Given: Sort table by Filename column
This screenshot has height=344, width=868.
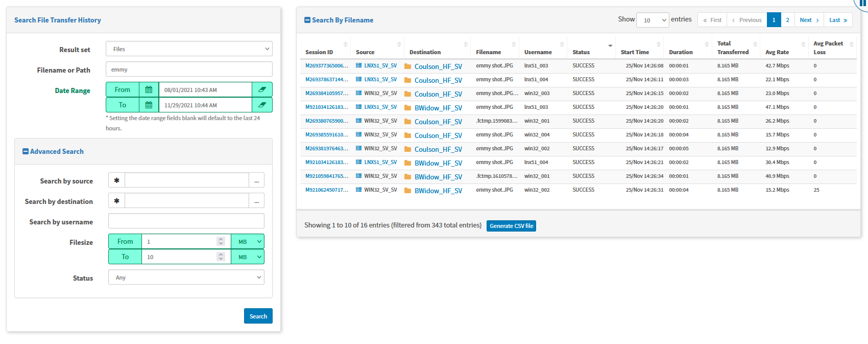Looking at the screenshot, I should [x=495, y=48].
